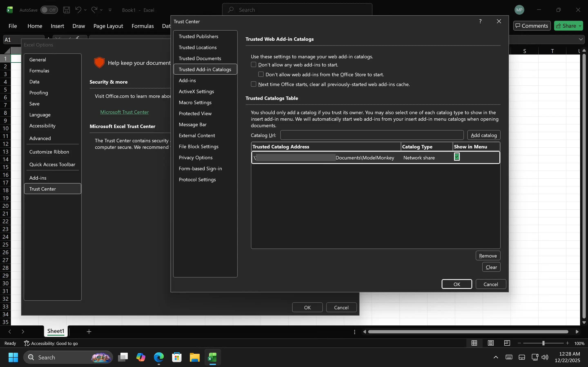
Task: Open Customize Quick Access Toolbar dropdown
Action: (x=110, y=10)
